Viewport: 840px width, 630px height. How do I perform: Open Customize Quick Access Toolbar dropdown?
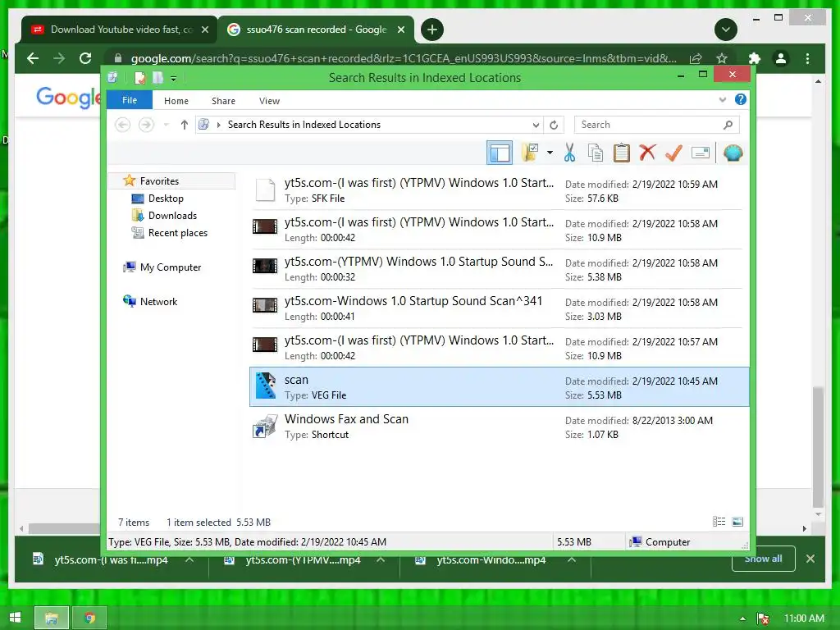(174, 79)
